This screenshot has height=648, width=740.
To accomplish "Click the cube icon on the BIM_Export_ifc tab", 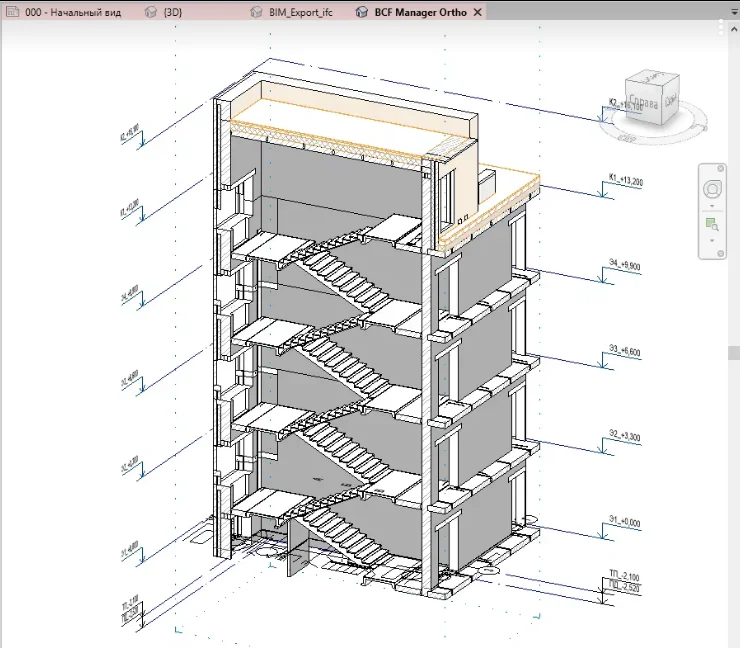I will click(x=256, y=12).
